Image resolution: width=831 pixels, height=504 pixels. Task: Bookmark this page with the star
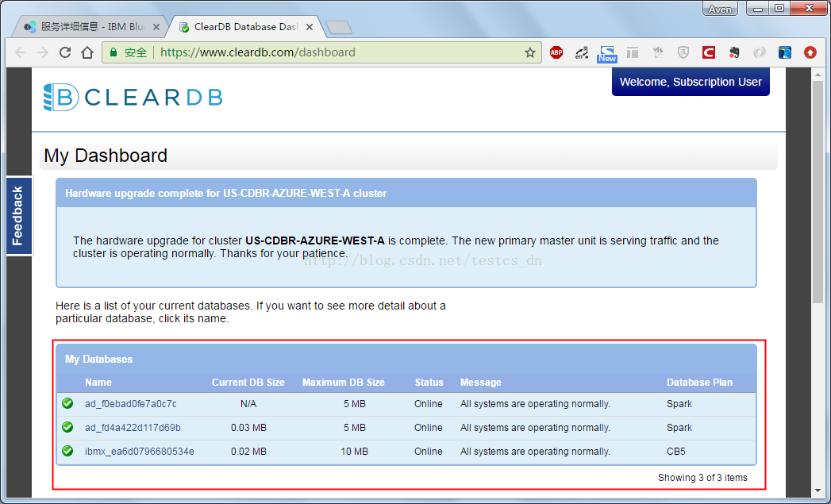click(530, 52)
